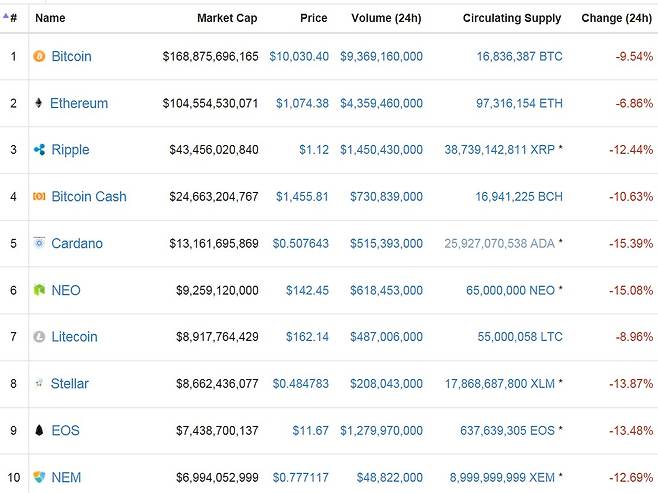Sort by rank using the # column header
658x493 pixels.
(12, 18)
